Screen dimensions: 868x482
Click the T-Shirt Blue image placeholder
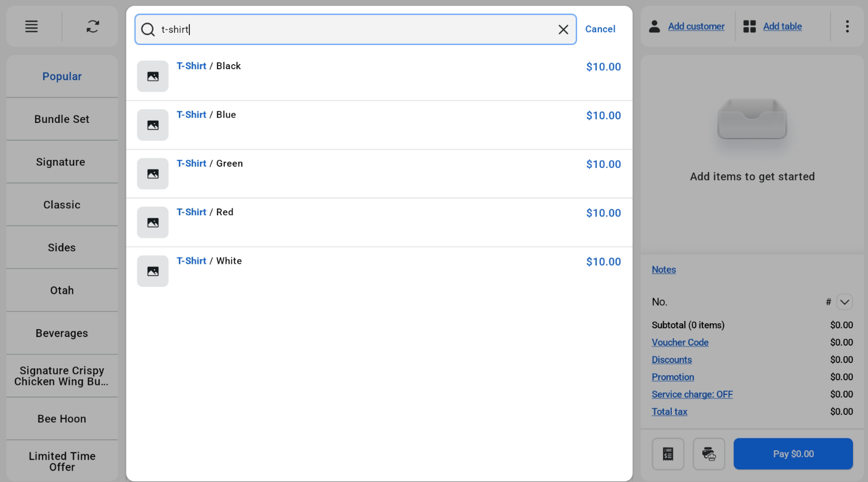[x=153, y=125]
